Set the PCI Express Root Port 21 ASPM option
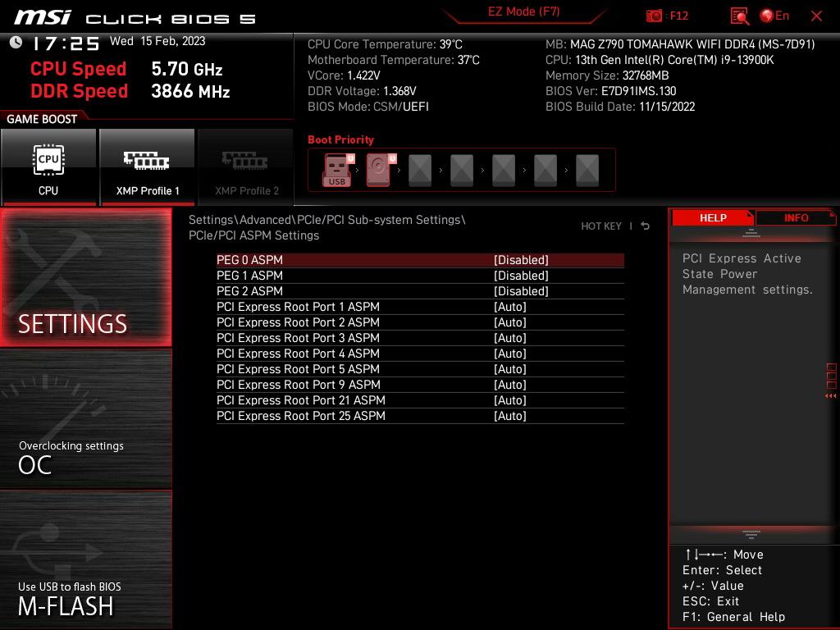The width and height of the screenshot is (840, 630). click(x=420, y=399)
